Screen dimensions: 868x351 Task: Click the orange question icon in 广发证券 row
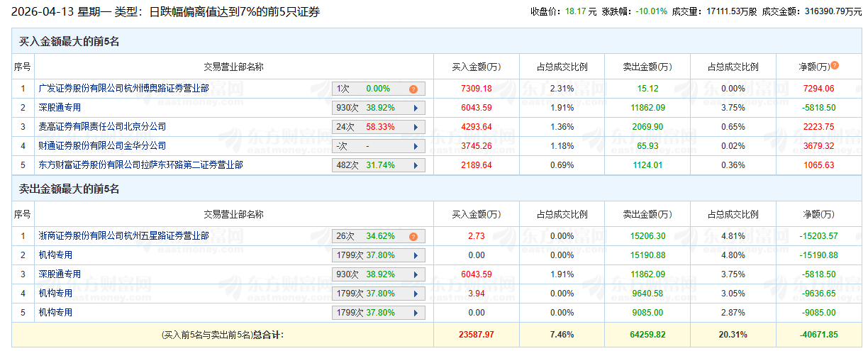click(413, 89)
